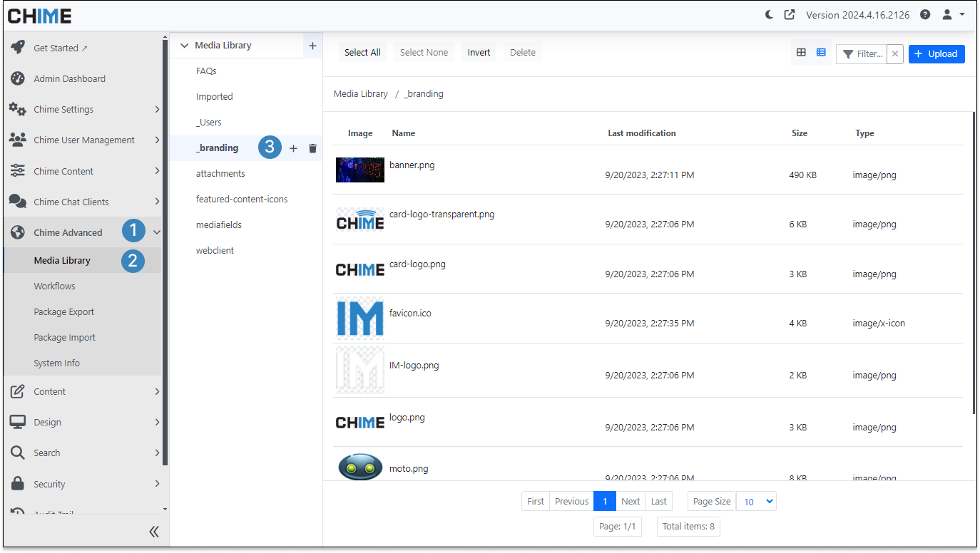
Task: Delete _branding folder using the trash icon
Action: click(312, 148)
